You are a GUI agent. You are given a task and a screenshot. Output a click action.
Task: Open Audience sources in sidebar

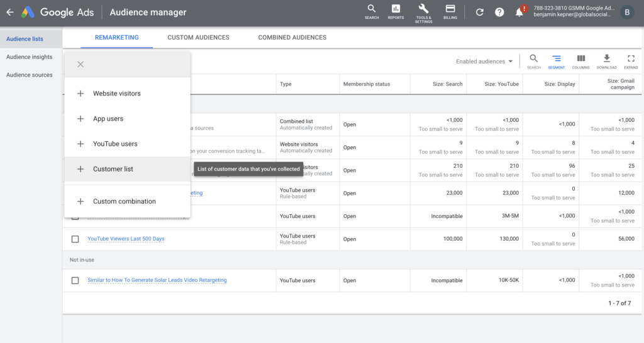(29, 75)
